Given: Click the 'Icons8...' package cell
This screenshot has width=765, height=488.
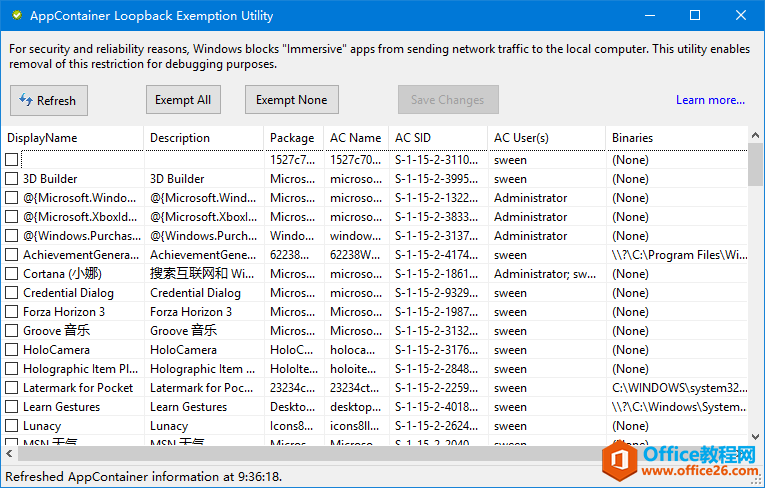Looking at the screenshot, I should click(294, 426).
